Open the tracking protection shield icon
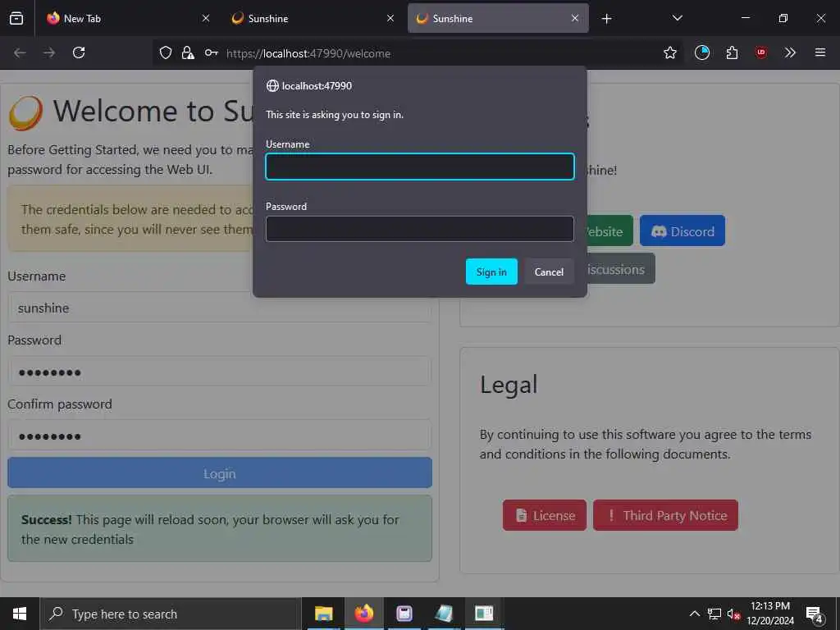Screen dimensions: 840x630 tap(166, 52)
